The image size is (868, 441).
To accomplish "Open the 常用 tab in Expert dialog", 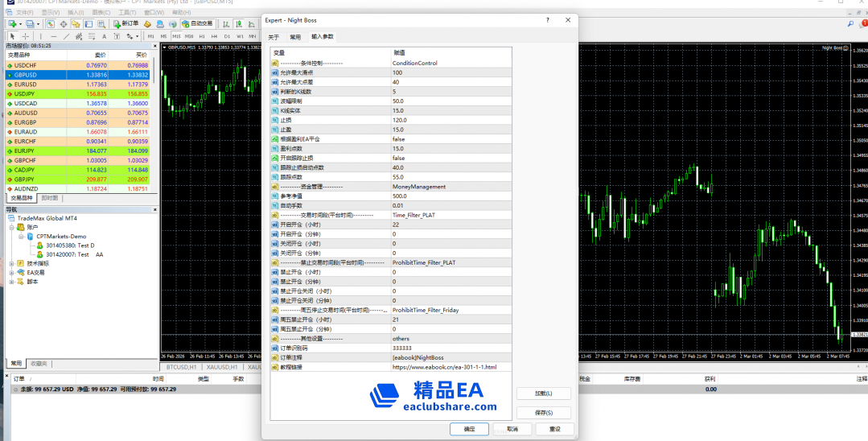I will tap(295, 37).
